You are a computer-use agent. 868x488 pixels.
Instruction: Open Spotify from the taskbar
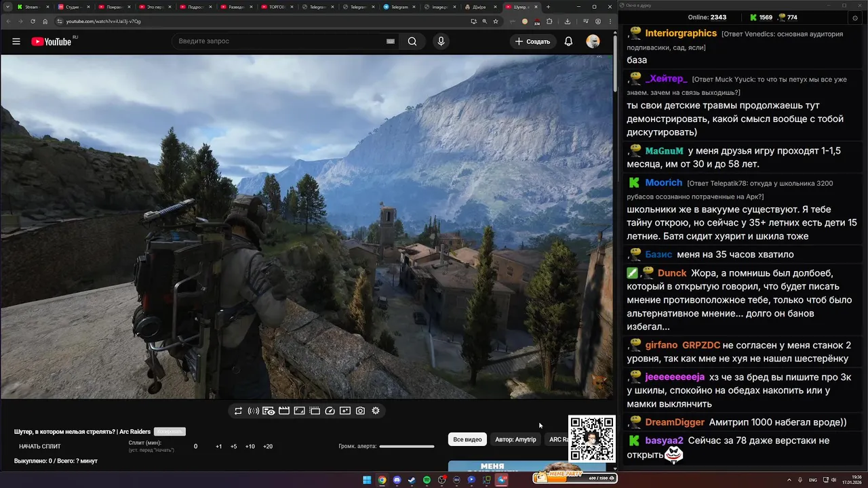(427, 480)
